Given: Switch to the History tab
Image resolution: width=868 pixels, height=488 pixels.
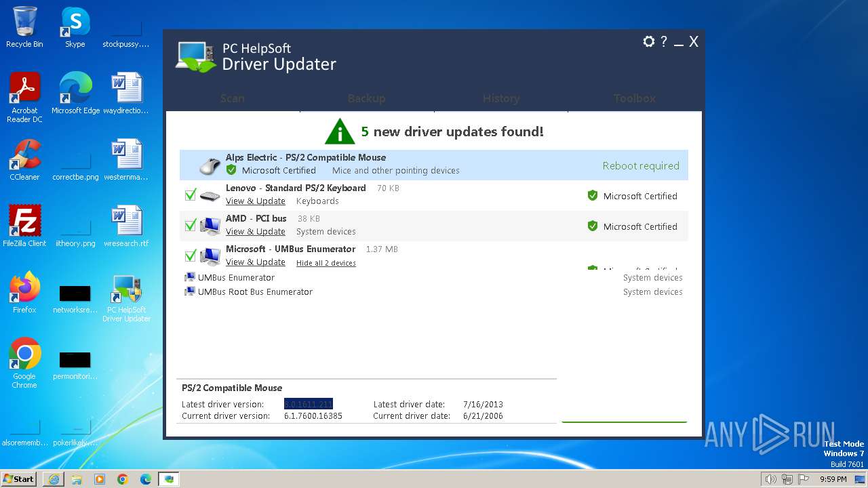Looking at the screenshot, I should click(x=501, y=98).
